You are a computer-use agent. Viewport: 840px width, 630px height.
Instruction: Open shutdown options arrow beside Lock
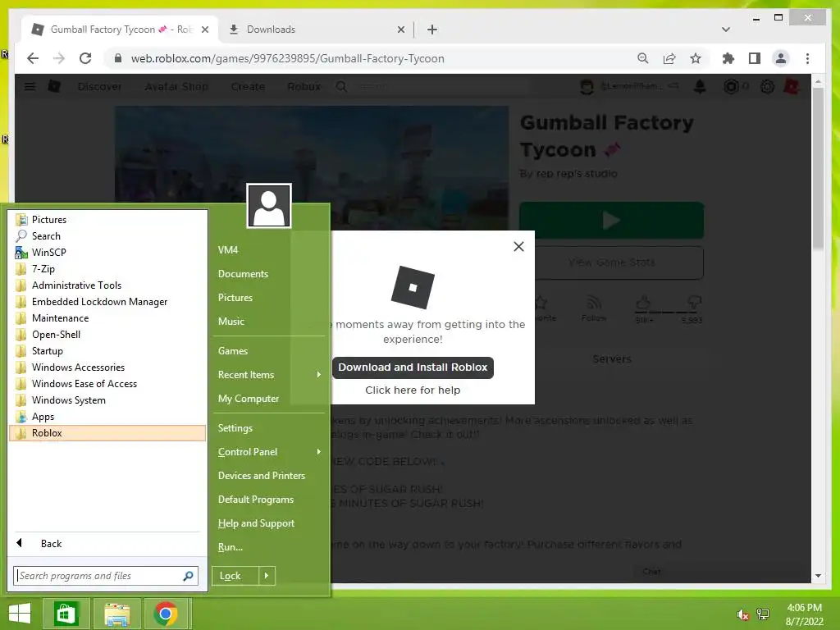[267, 576]
